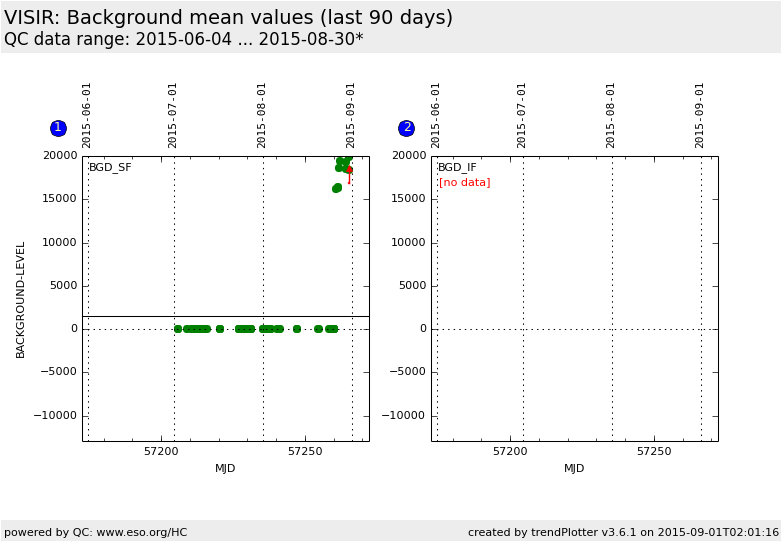Select the BGD_SF plot label
Image resolution: width=782 pixels, height=542 pixels.
click(x=110, y=168)
